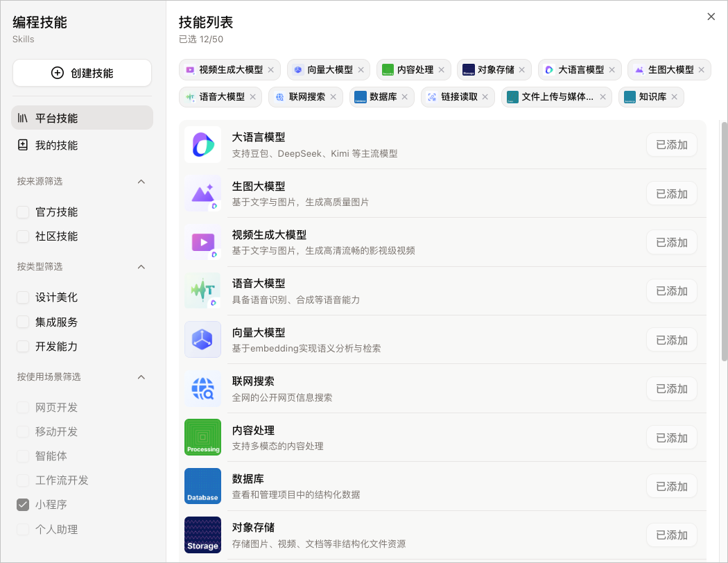Remove the 语音大模型 tag via its x
This screenshot has height=563, width=728.
(x=252, y=96)
